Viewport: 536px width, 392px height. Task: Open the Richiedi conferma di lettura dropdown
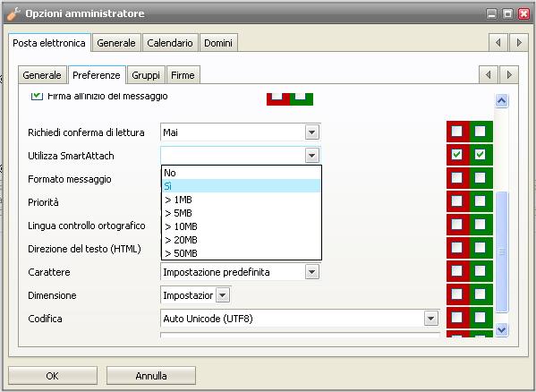tap(311, 132)
